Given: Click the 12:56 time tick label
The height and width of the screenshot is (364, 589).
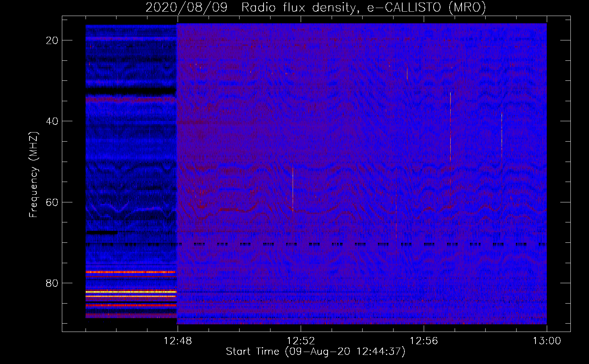Looking at the screenshot, I should tap(424, 341).
